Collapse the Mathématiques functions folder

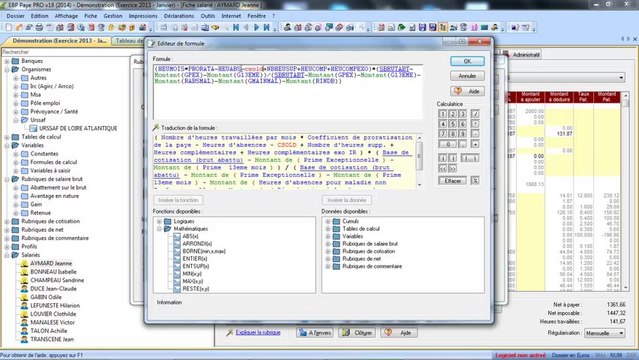tap(159, 229)
